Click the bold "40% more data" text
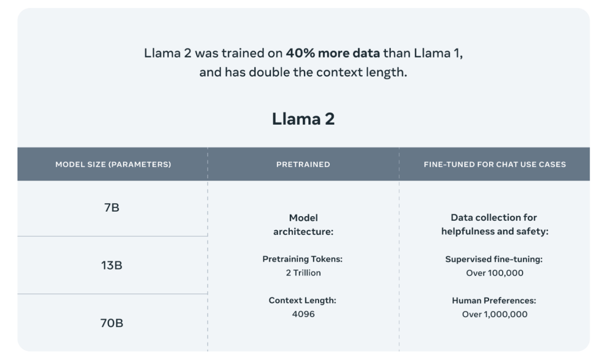The height and width of the screenshot is (364, 610). coord(333,54)
